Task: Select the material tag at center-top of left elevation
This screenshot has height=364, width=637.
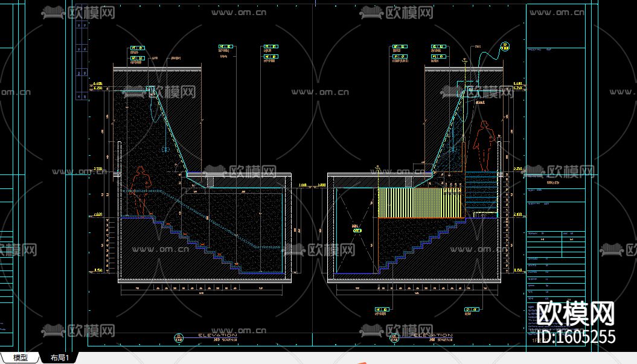Action: point(225,46)
